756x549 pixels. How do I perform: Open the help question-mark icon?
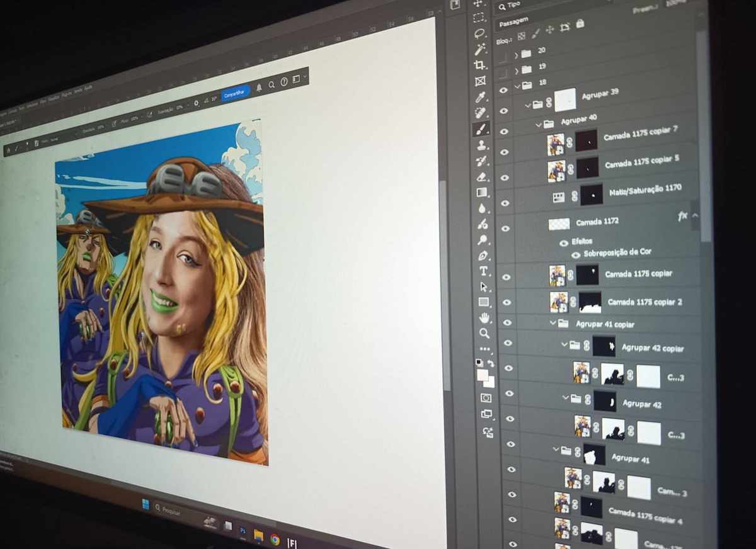(x=284, y=82)
